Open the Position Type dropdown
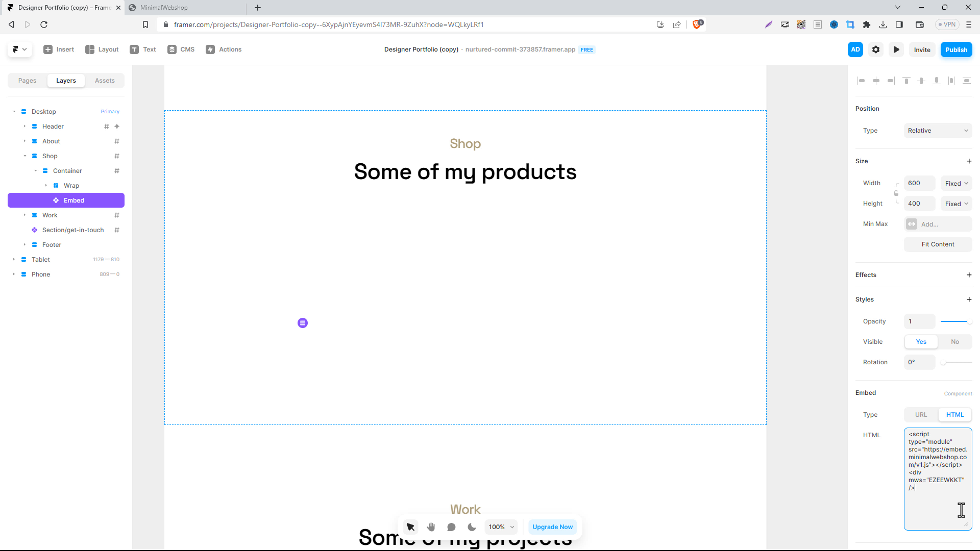 click(x=938, y=131)
